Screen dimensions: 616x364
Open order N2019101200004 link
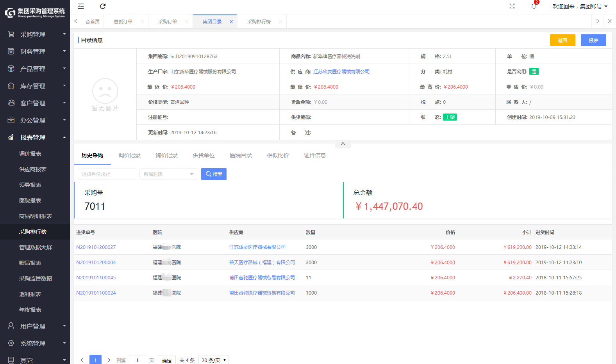coord(96,263)
